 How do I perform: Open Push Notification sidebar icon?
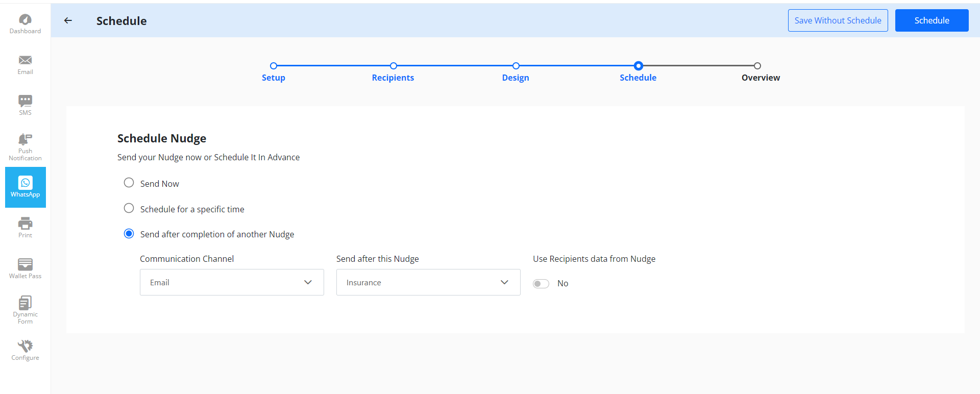[x=25, y=147]
